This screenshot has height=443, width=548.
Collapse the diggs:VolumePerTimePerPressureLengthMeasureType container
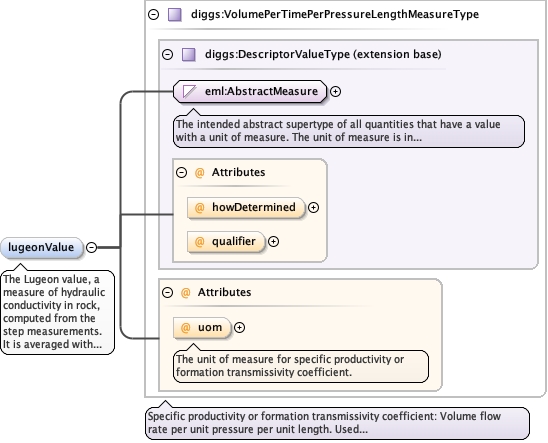point(153,14)
